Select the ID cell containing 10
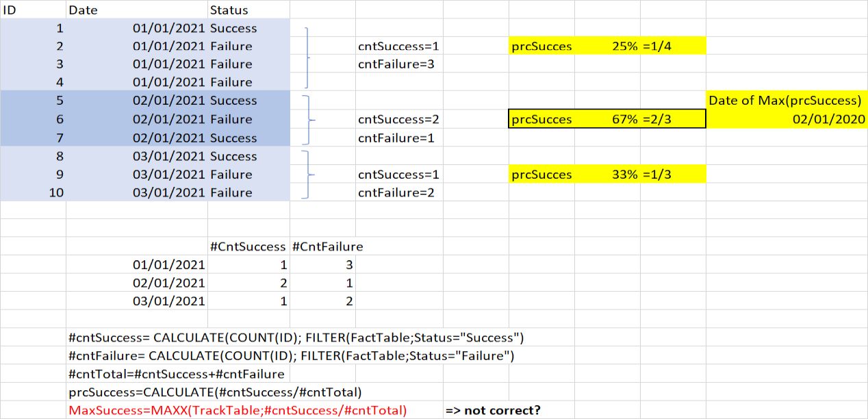 tap(33, 192)
